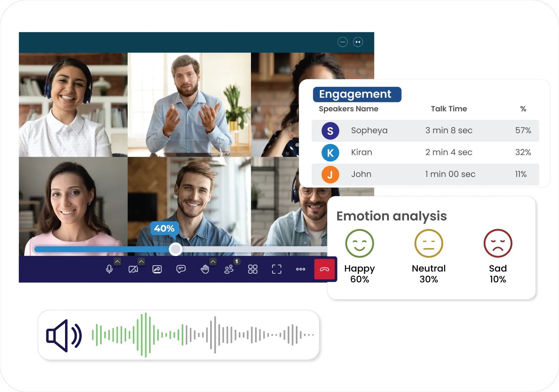Open microphone device options chevron
This screenshot has width=559, height=392.
pos(117,261)
